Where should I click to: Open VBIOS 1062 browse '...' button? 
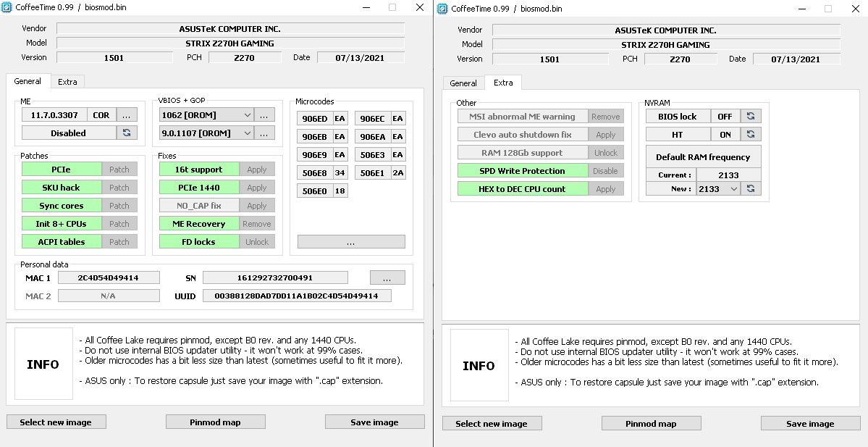[264, 115]
